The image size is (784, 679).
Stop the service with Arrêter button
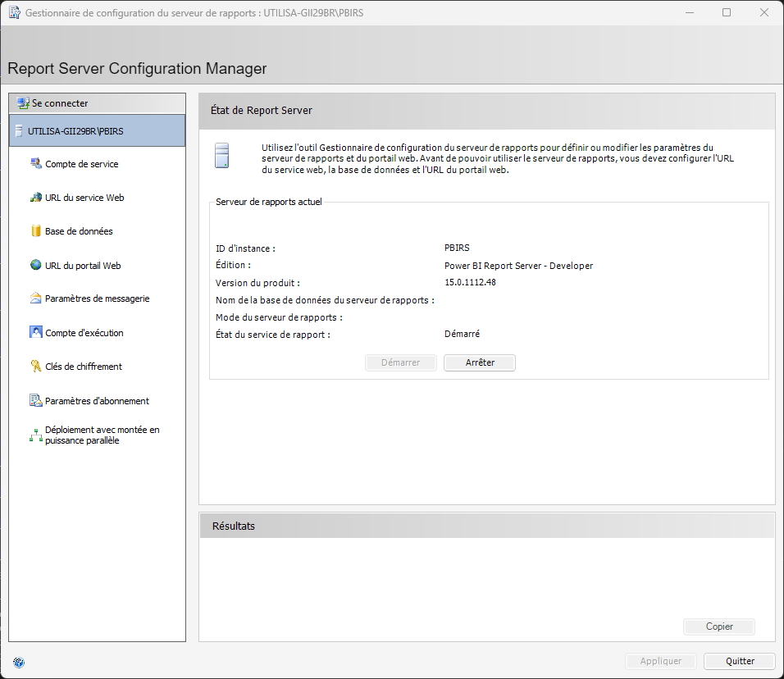point(480,362)
